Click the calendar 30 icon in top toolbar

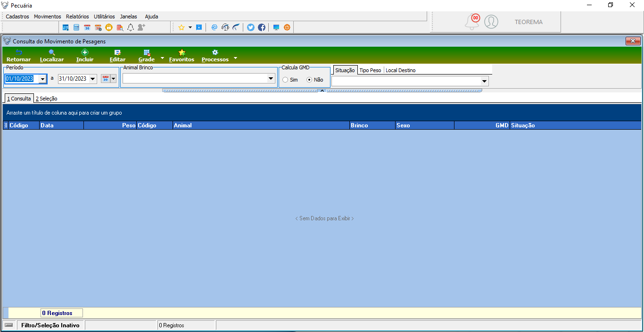[x=87, y=27]
